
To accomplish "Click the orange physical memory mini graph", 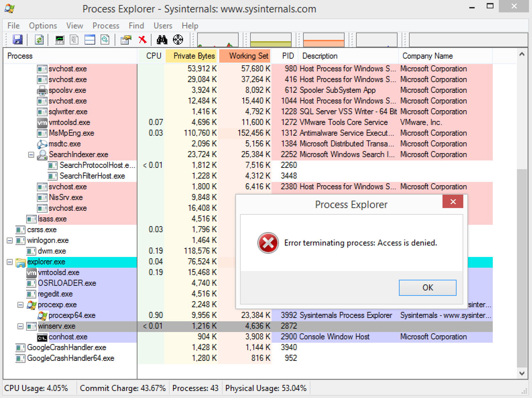I will (324, 40).
